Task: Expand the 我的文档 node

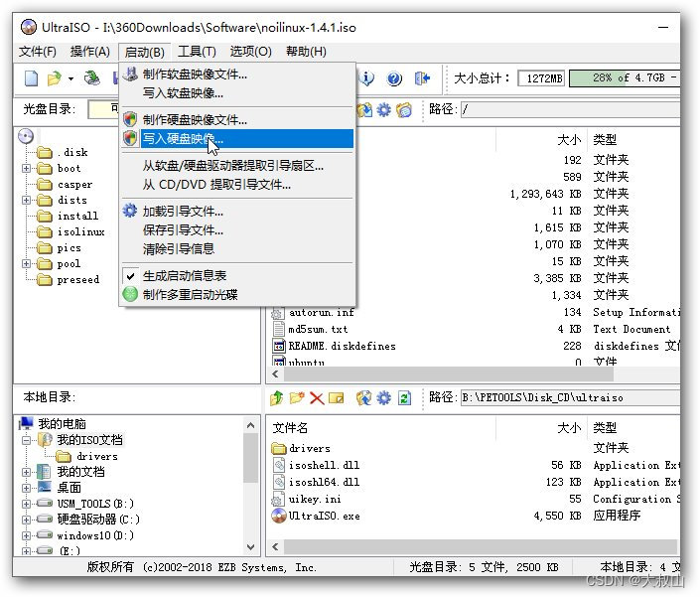Action: pyautogui.click(x=26, y=472)
